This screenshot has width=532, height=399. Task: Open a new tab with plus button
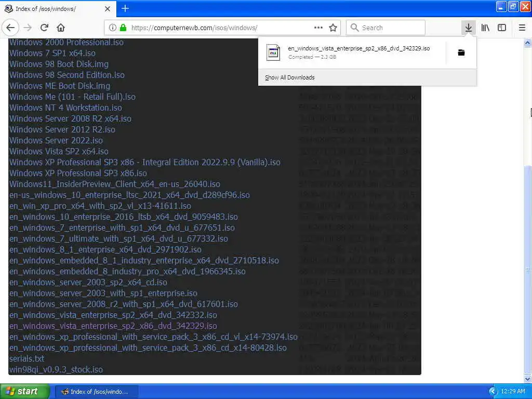[x=125, y=8]
